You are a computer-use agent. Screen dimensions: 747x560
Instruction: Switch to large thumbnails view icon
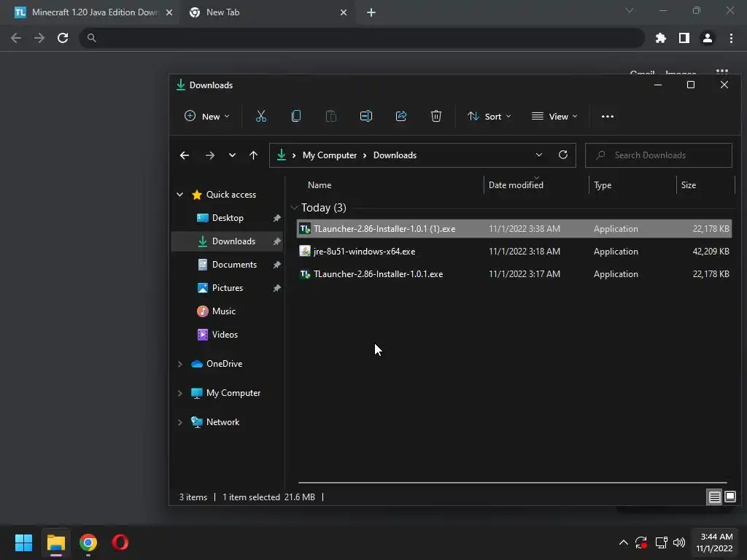[729, 497]
